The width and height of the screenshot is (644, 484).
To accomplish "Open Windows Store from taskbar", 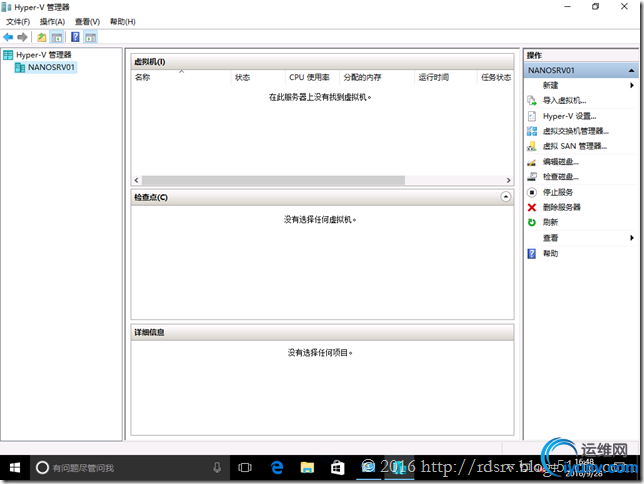I will pyautogui.click(x=338, y=468).
